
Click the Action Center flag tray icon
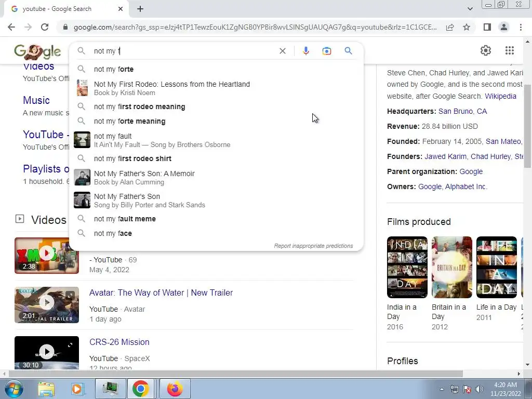point(467,389)
